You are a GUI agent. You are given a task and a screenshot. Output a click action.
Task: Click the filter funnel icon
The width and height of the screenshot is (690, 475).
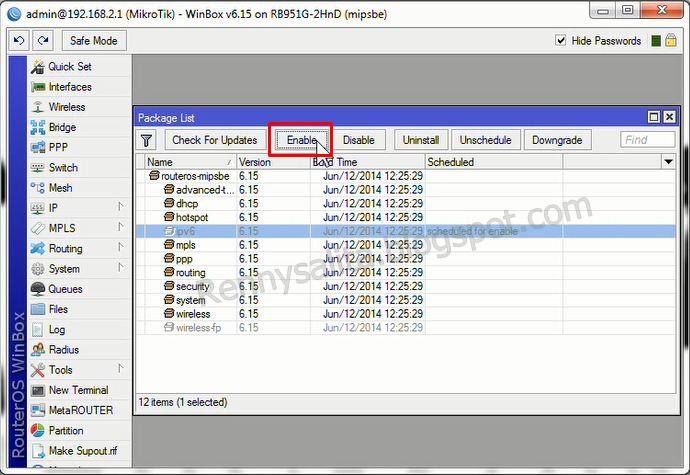pos(147,140)
